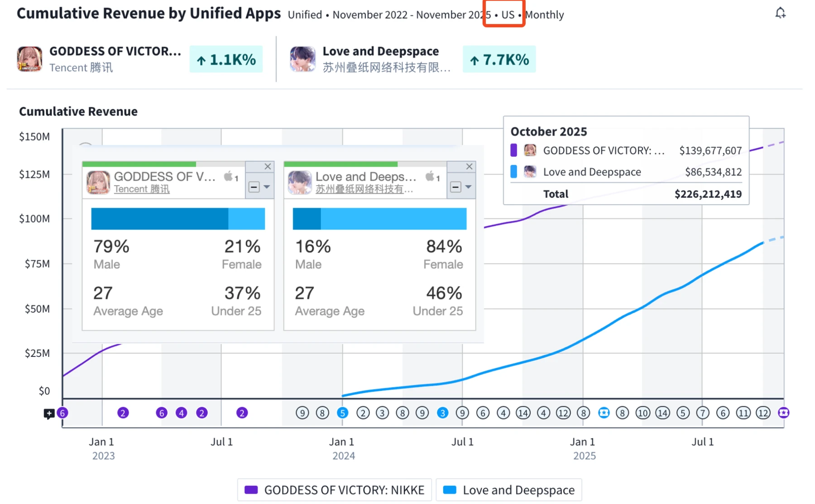Click the male/female bar for GODDESS OF V
Screen dimensions: 815x504
(x=178, y=219)
